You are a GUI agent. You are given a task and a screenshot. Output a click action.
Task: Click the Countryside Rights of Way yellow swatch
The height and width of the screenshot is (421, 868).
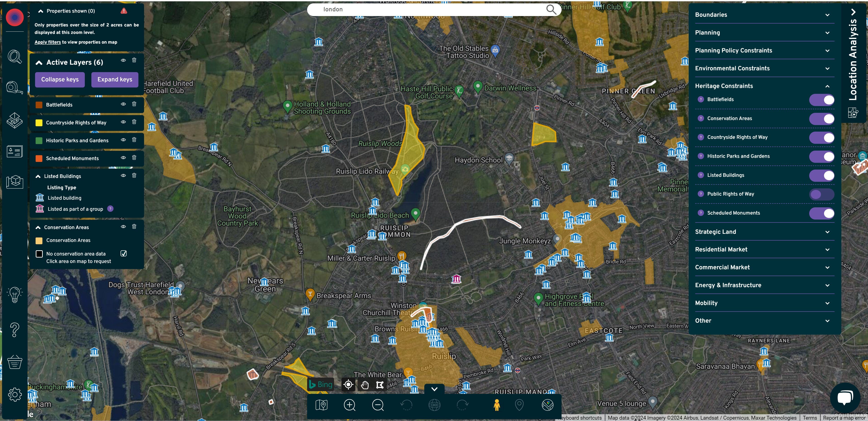tap(39, 123)
